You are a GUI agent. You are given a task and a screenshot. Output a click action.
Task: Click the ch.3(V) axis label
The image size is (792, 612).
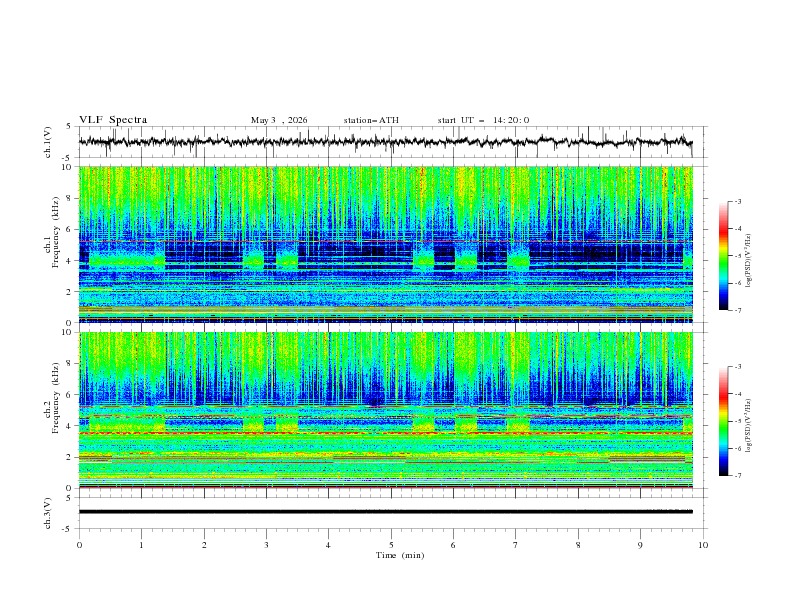[x=47, y=513]
